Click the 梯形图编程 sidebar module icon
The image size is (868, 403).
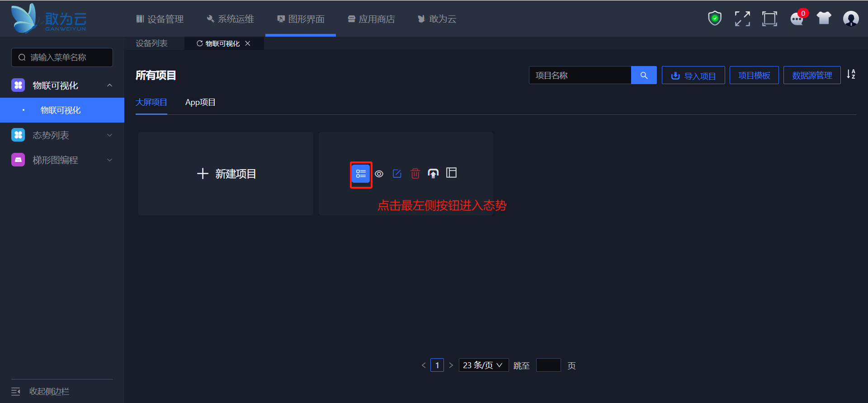point(18,160)
